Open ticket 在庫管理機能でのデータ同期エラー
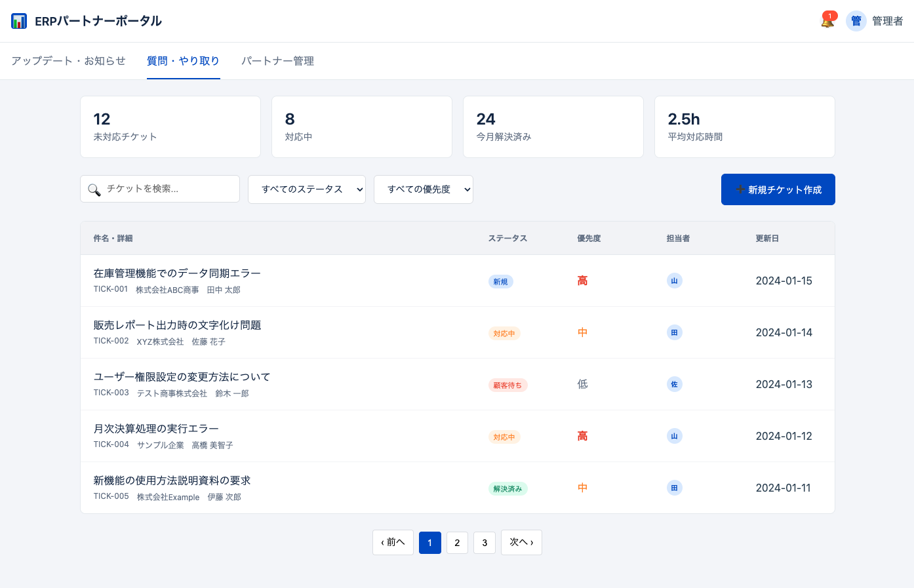914x588 pixels. [x=177, y=273]
